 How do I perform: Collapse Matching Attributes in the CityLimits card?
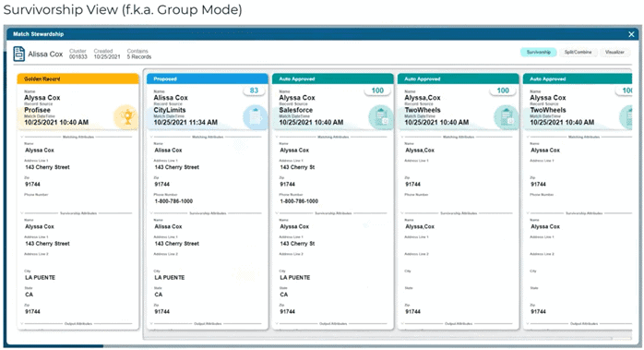151,137
